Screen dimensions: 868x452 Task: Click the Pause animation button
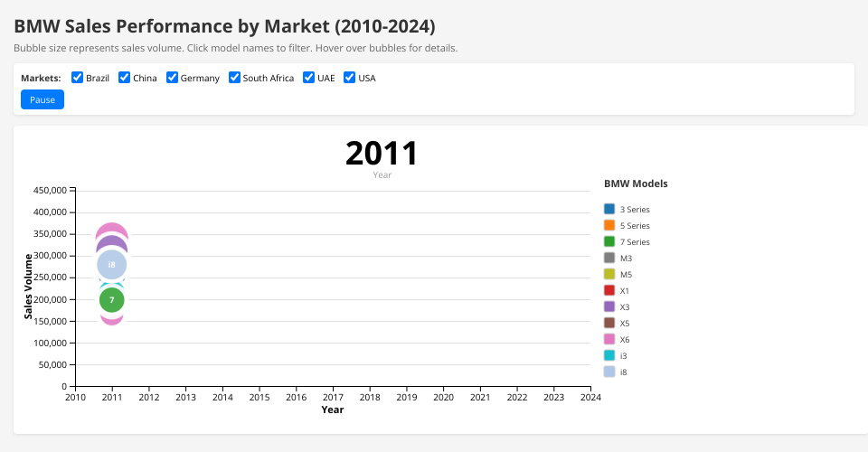tap(42, 99)
